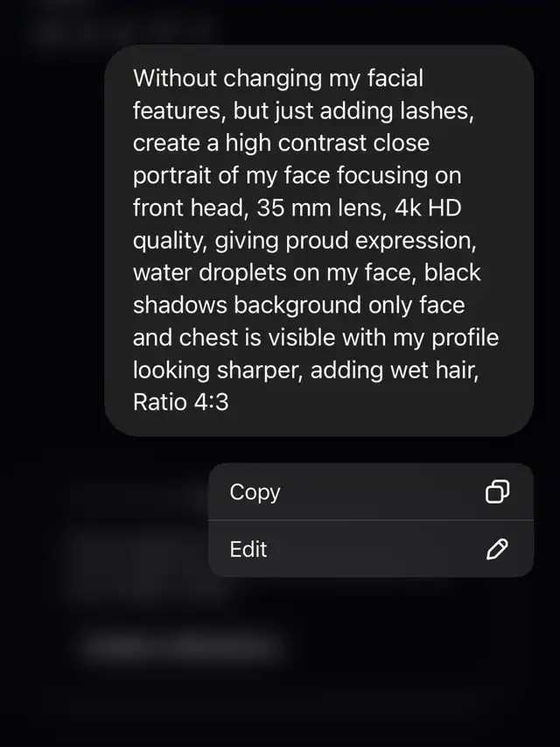Screen dimensions: 560x747
Task: Tap the 'Ratio 4:3' text in message
Action: (181, 402)
